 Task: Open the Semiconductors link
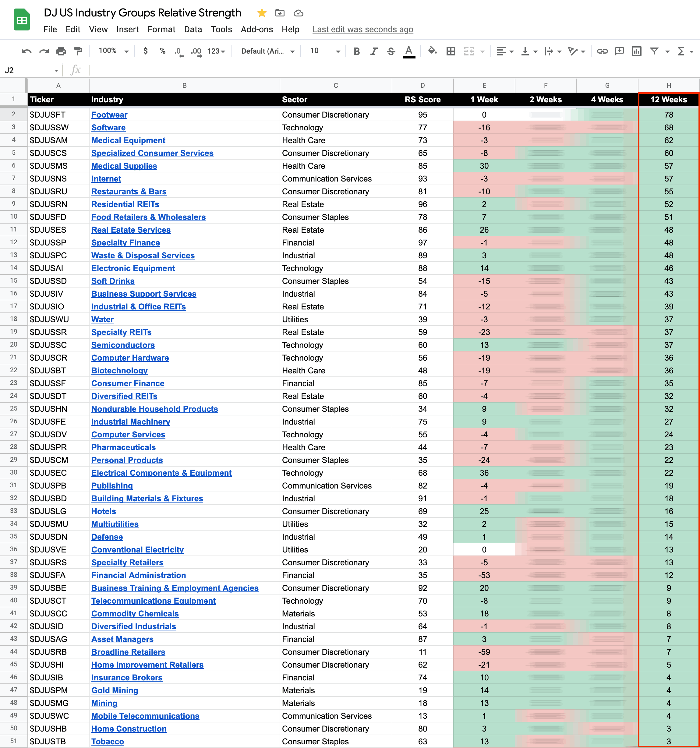click(123, 345)
